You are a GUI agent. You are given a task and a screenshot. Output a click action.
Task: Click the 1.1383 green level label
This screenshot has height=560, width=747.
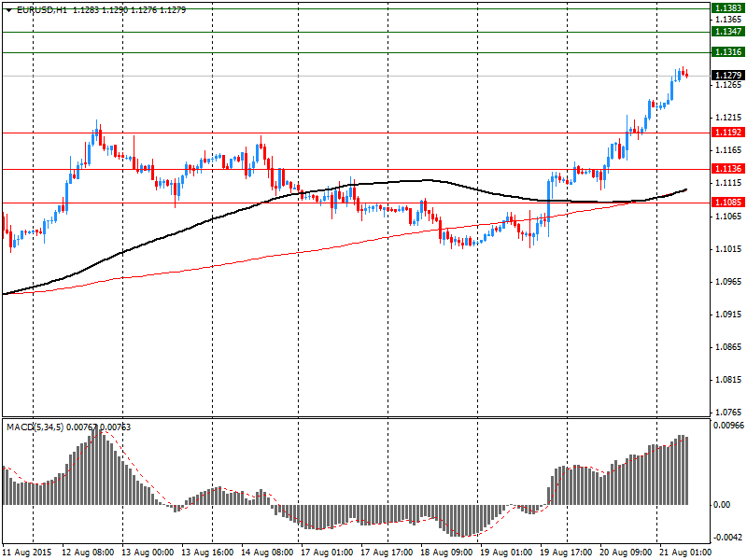click(728, 8)
